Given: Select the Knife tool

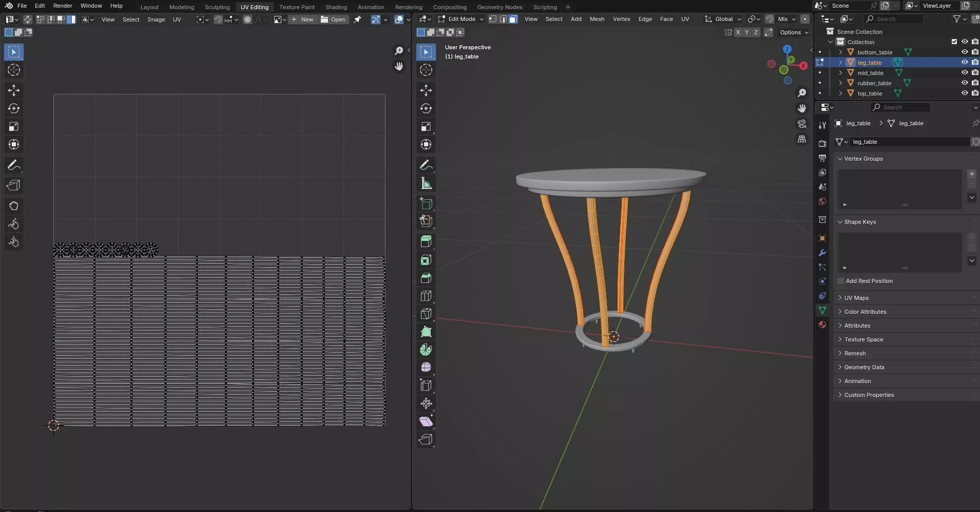Looking at the screenshot, I should point(426,314).
